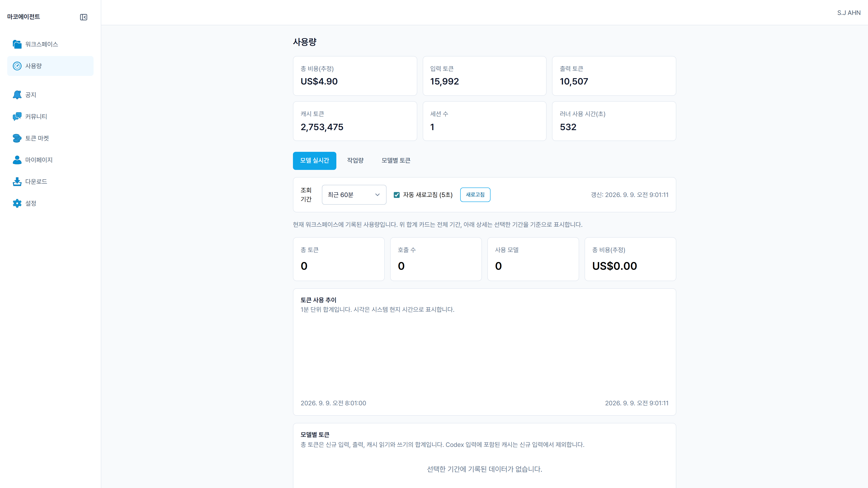Click the 갱신 timestamp text
This screenshot has width=868, height=488.
629,195
